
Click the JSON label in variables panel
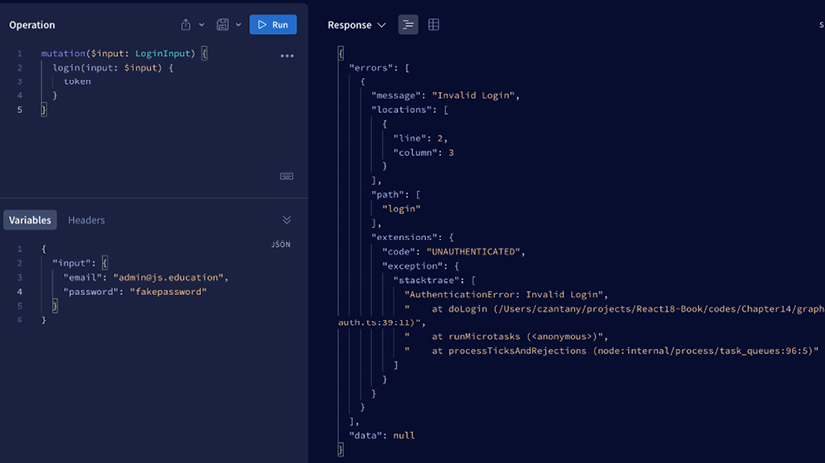(281, 244)
